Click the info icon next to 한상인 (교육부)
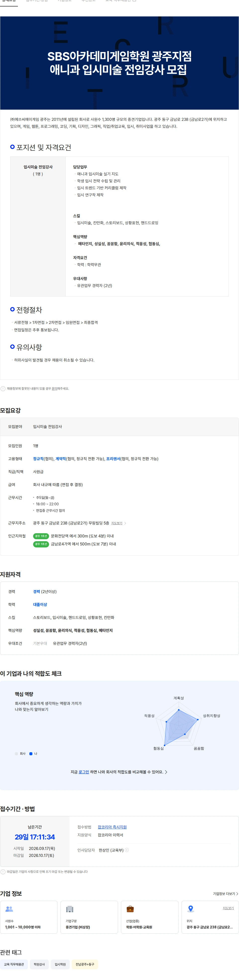 (x=127, y=850)
